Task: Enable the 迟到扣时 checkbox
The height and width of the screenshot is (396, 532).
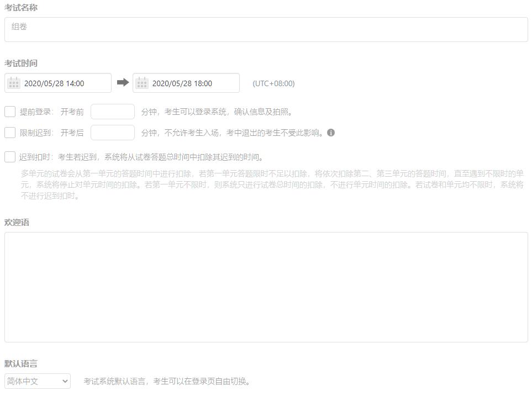Action: click(10, 157)
